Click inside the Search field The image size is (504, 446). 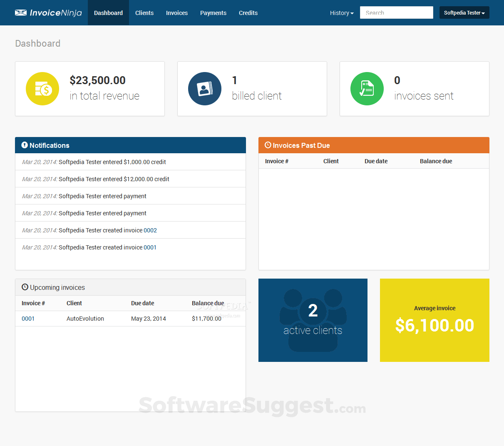(396, 12)
